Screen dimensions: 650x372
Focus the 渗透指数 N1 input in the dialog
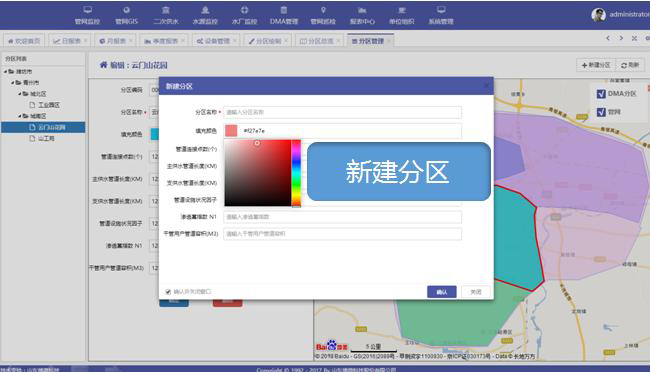tap(342, 217)
